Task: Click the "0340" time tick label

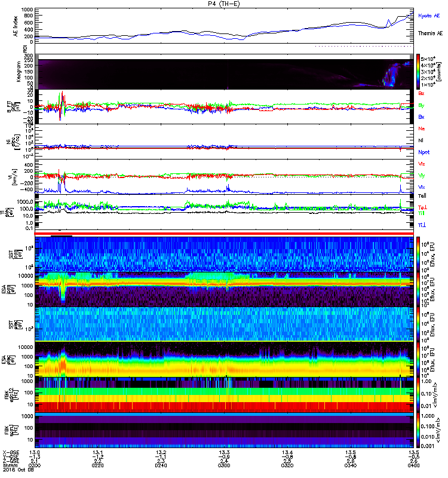Action: click(351, 465)
